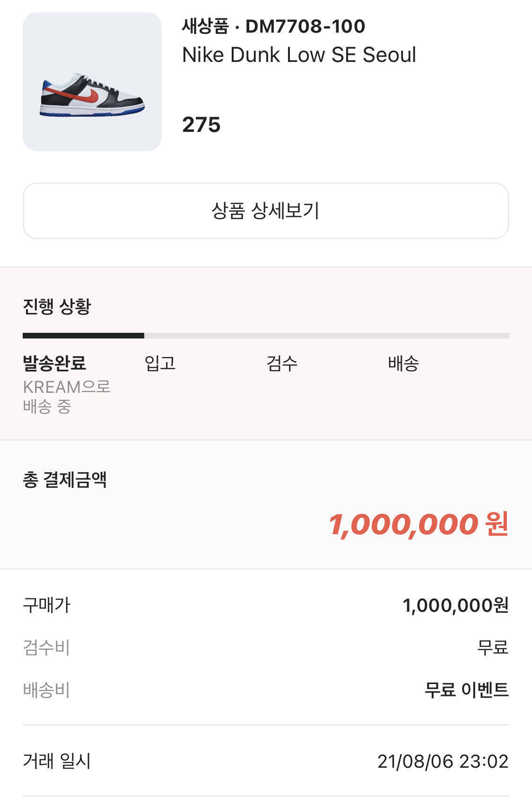Tap the Nike Dunk Low shoe thumbnail
532x798 pixels.
pyautogui.click(x=92, y=82)
